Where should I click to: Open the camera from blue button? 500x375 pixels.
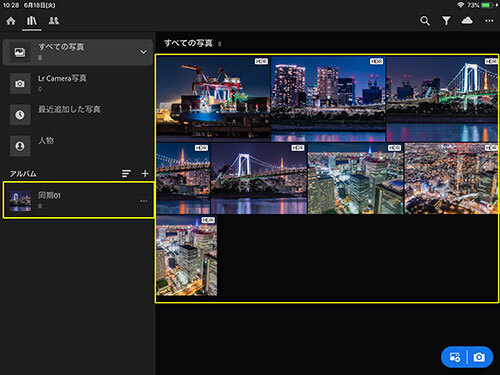pyautogui.click(x=479, y=357)
